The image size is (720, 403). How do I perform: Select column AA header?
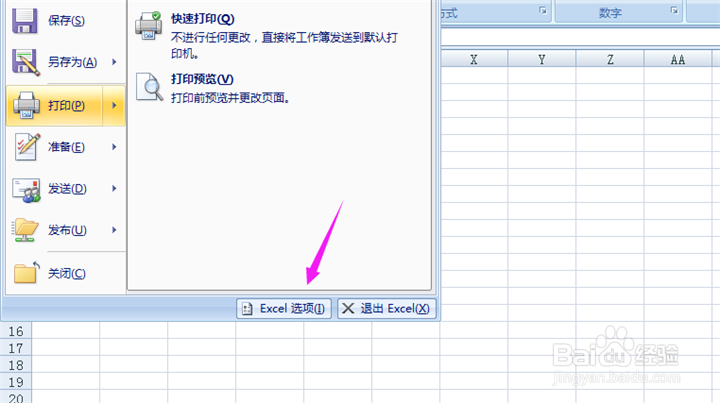(x=678, y=59)
